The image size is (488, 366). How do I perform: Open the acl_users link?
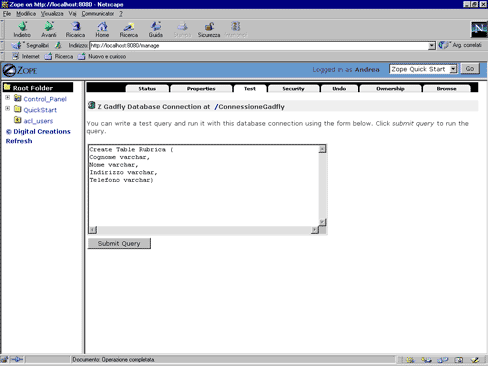tap(38, 121)
